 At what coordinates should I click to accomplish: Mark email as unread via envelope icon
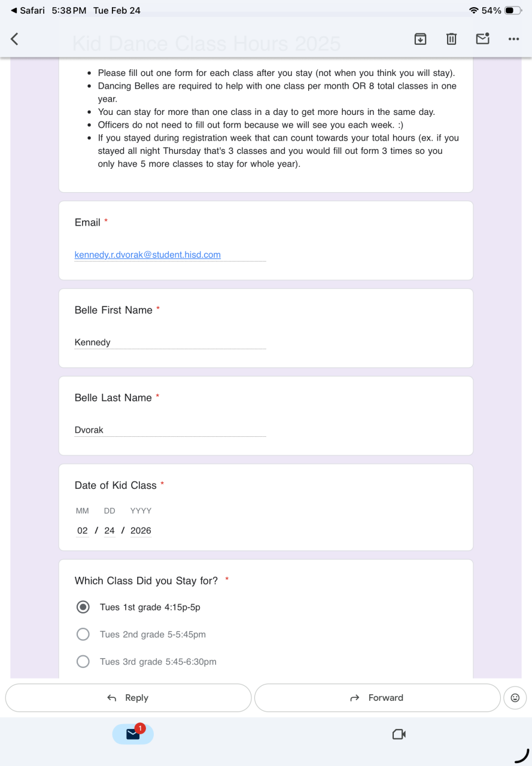pyautogui.click(x=482, y=39)
